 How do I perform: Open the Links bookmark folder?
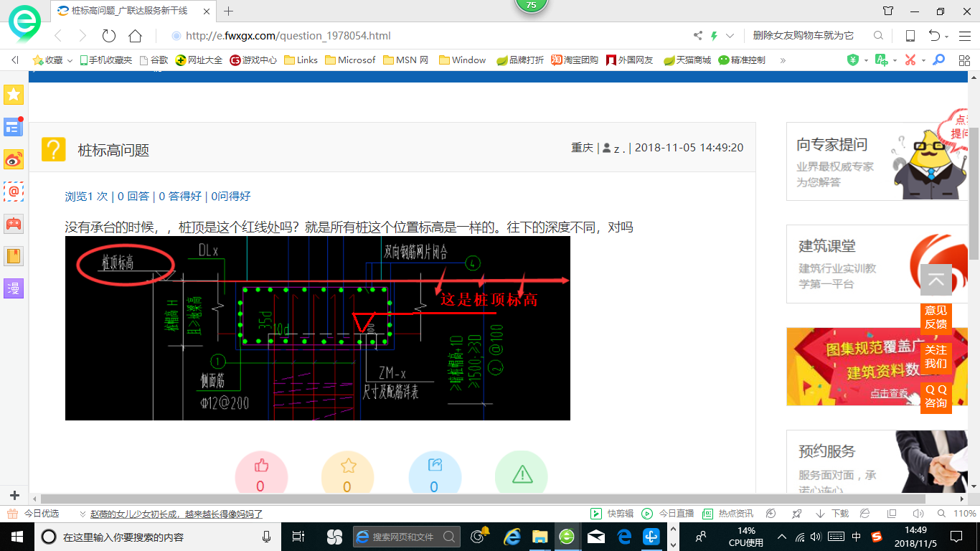[x=301, y=60]
